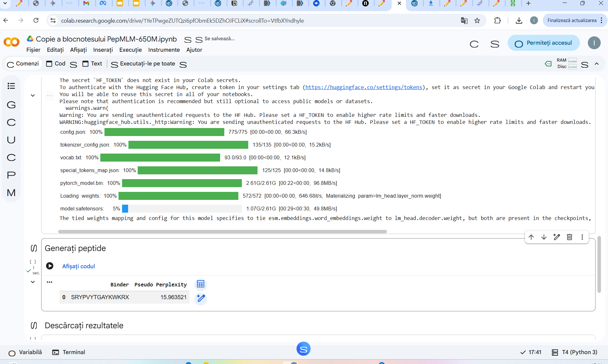The width and height of the screenshot is (608, 364).
Task: Open the output options three-dots menu
Action: (50, 282)
